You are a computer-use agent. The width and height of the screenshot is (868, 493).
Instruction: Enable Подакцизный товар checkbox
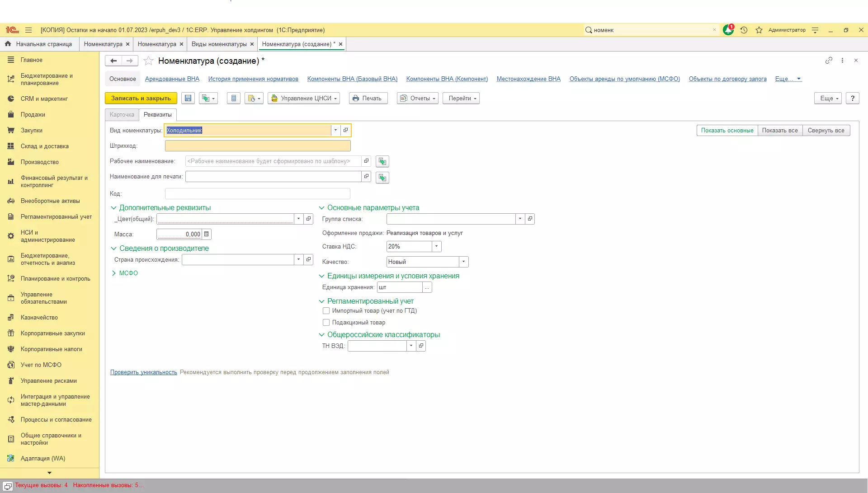coord(326,322)
